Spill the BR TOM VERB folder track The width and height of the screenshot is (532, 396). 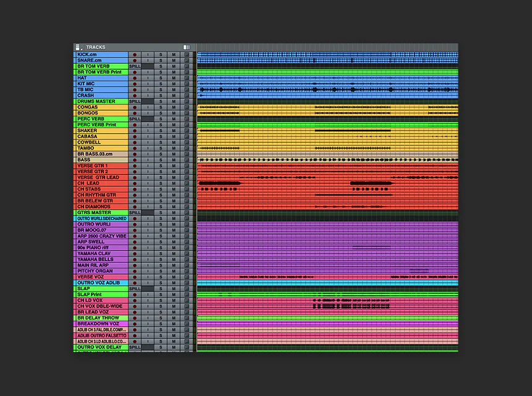click(x=135, y=66)
